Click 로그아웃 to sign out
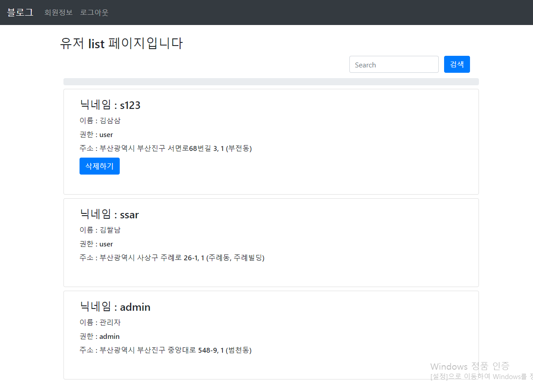Screen dimensions: 533x392 (94, 13)
